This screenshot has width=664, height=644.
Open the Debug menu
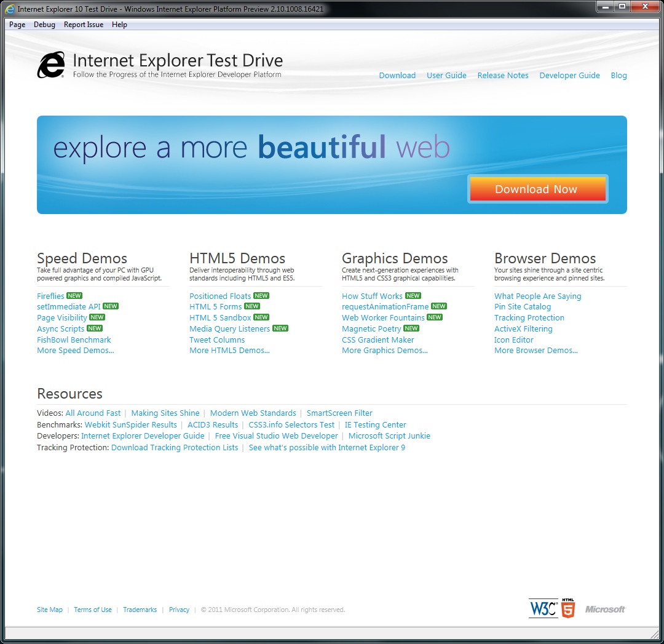(x=44, y=25)
